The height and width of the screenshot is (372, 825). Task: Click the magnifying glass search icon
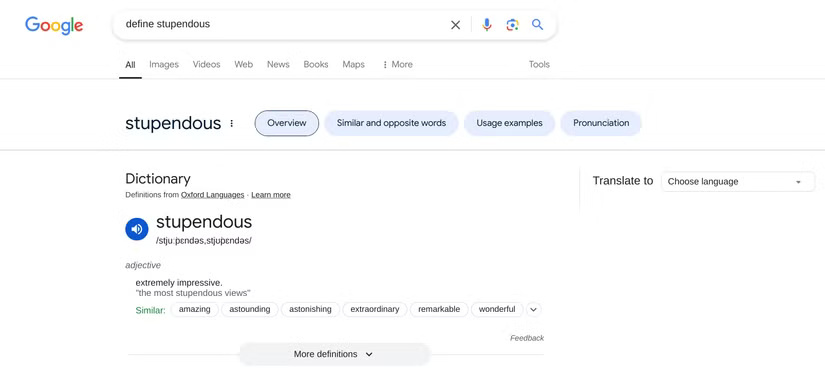click(537, 24)
